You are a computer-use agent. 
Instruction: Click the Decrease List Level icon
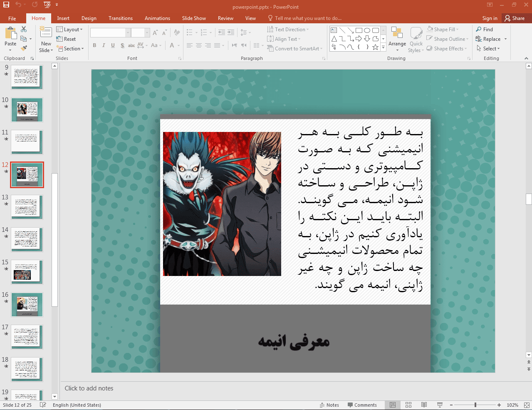click(x=222, y=32)
